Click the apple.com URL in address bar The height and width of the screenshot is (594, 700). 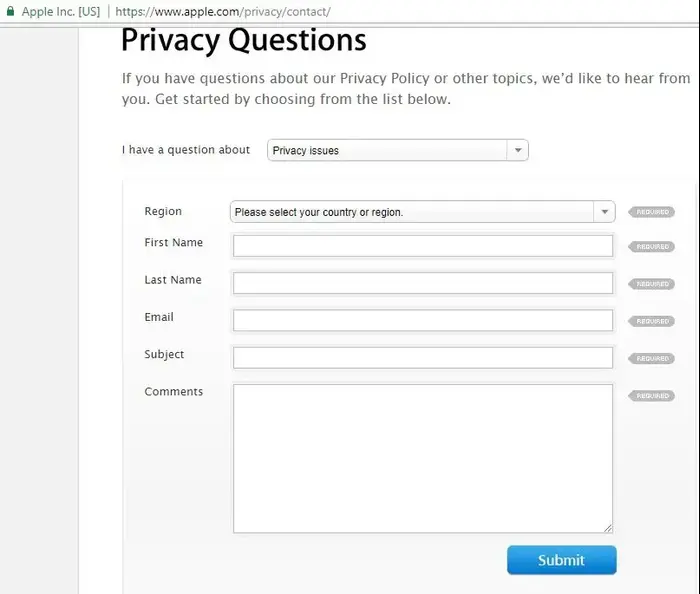(223, 12)
